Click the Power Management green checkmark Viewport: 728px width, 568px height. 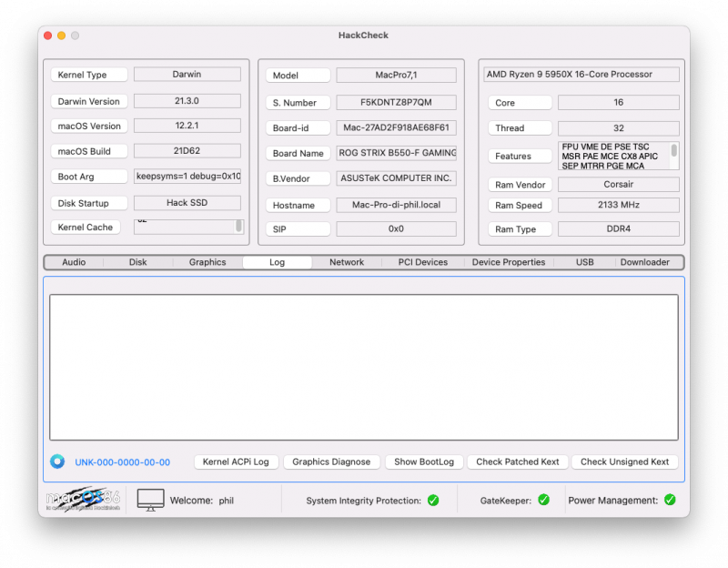pos(670,500)
